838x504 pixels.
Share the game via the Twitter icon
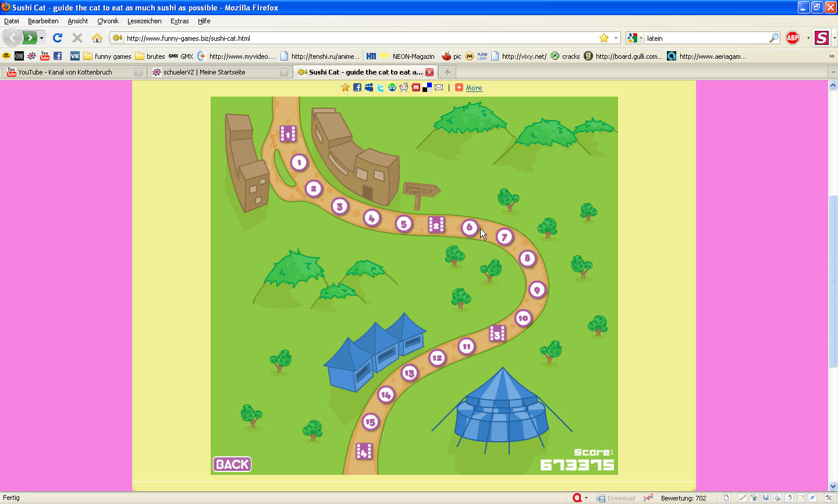point(381,87)
